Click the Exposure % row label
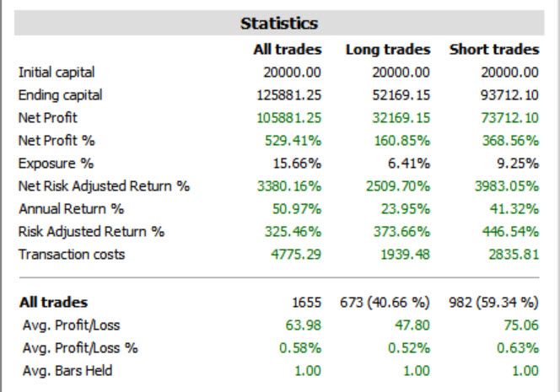The height and width of the screenshot is (392, 560). (x=56, y=164)
